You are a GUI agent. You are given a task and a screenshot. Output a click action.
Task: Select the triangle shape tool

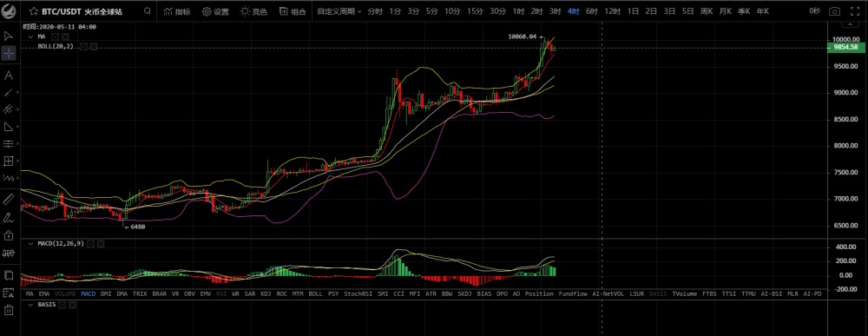pos(9,126)
